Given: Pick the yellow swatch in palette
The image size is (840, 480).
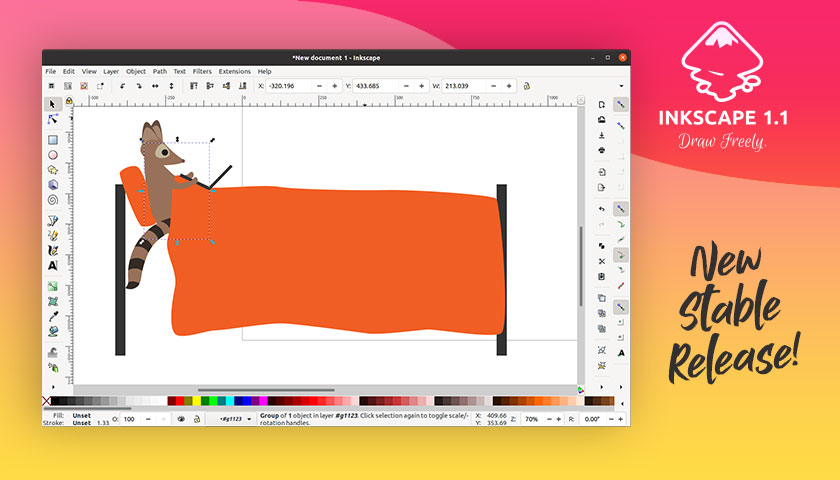Looking at the screenshot, I should (197, 401).
